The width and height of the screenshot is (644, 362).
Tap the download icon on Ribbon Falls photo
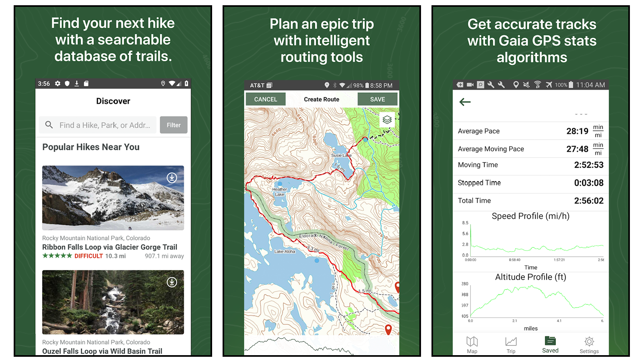click(x=171, y=177)
